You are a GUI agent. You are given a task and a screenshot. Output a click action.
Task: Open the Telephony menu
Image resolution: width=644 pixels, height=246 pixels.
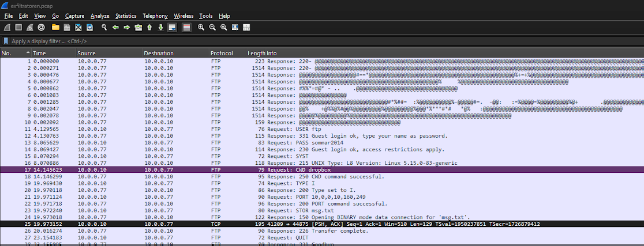coord(155,16)
